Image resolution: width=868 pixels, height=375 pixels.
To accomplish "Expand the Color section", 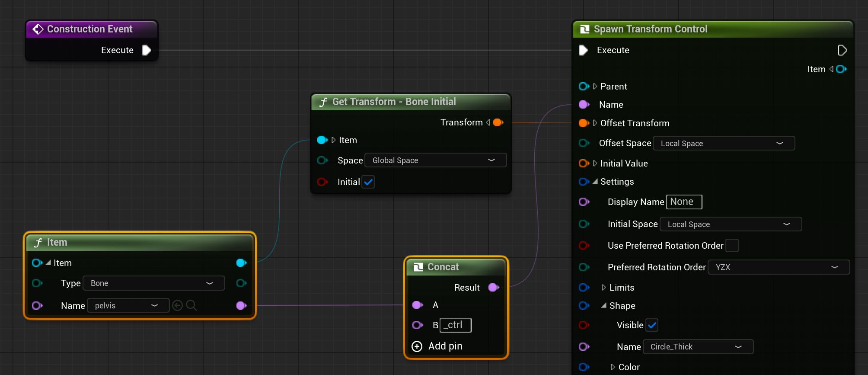I will pos(613,367).
